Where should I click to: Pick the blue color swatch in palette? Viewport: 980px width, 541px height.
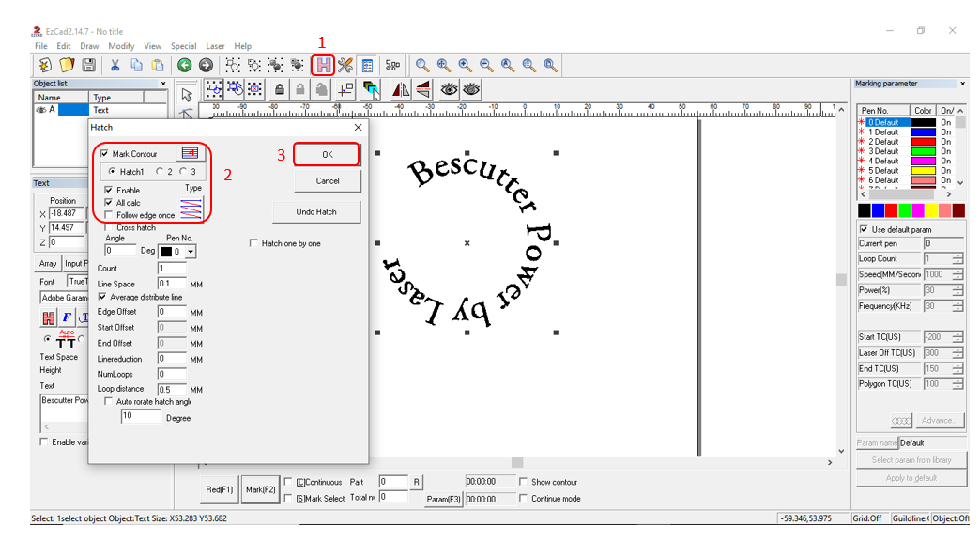point(878,210)
